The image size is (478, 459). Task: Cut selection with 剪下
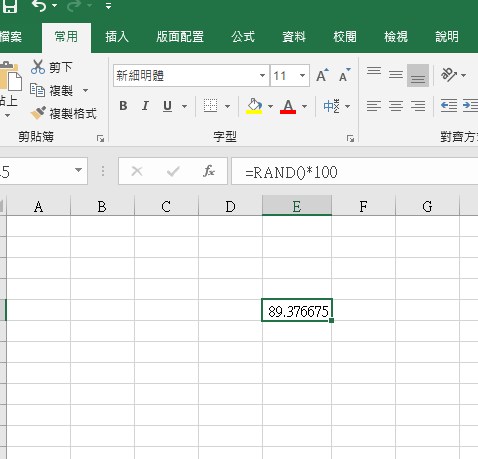point(52,67)
